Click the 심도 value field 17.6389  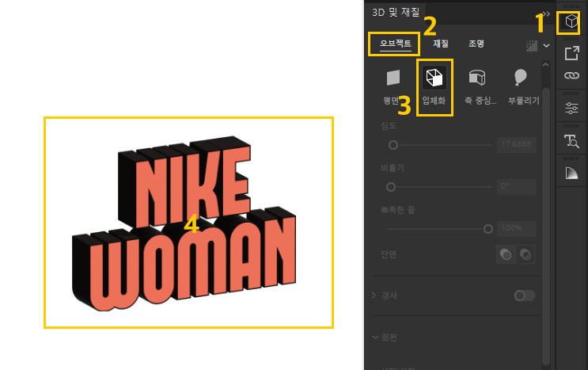pyautogui.click(x=516, y=144)
